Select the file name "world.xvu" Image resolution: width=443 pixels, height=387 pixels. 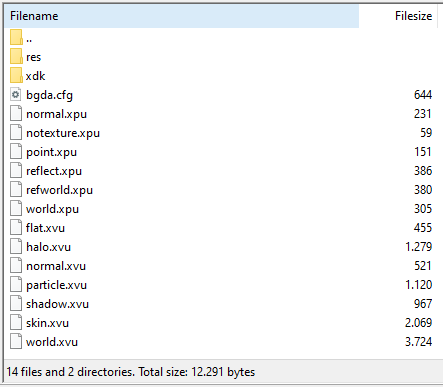point(52,342)
